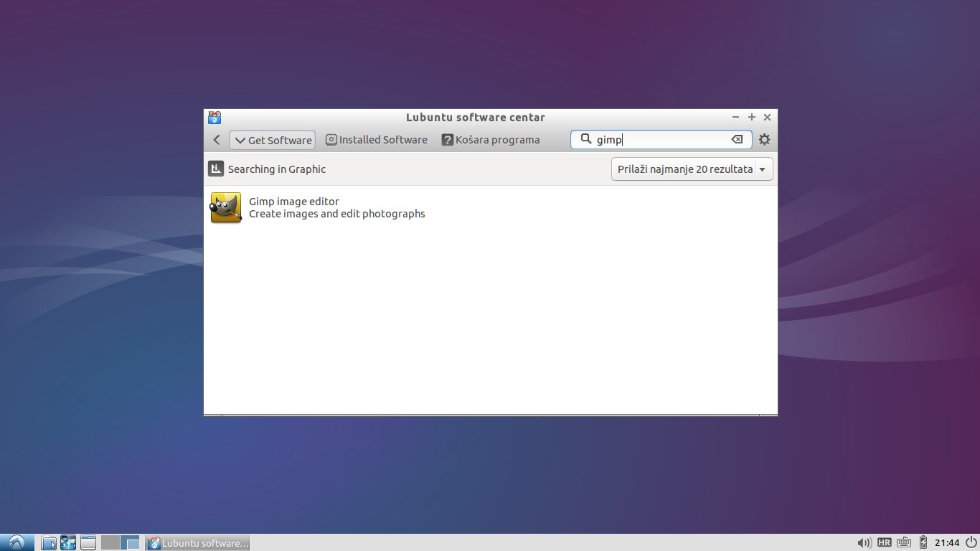The height and width of the screenshot is (551, 980).
Task: Click inside the search field containing gimp
Action: pyautogui.click(x=660, y=140)
